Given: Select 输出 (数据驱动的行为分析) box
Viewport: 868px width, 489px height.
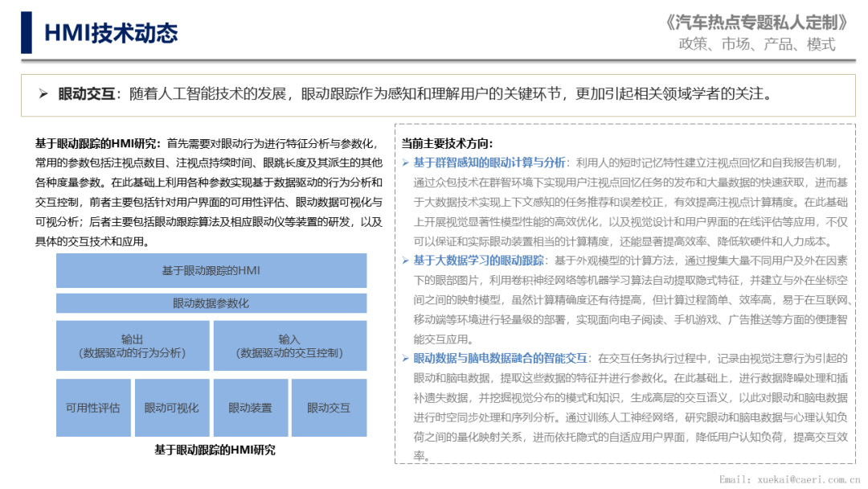Looking at the screenshot, I should point(133,346).
